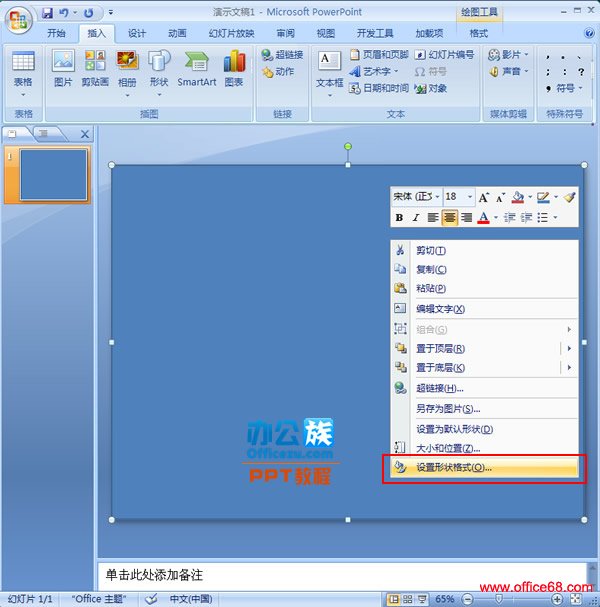Insert a chart (图表)
600x607 pixels.
pyautogui.click(x=234, y=68)
